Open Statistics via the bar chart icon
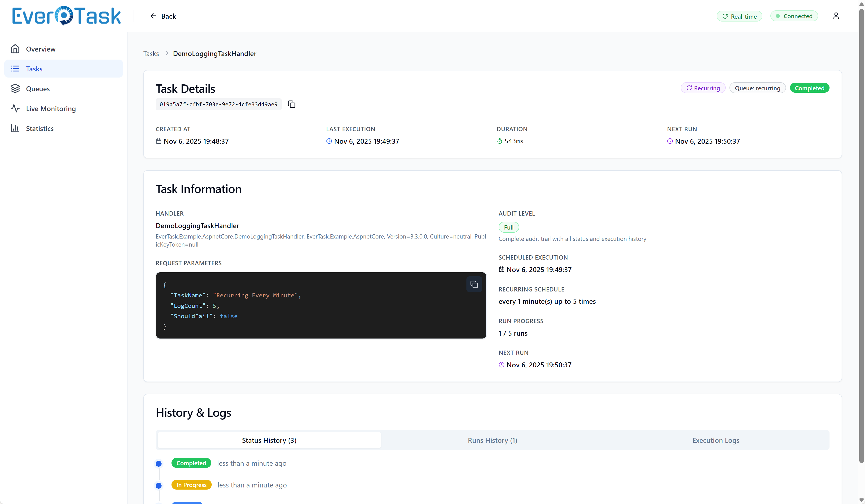Screen dimensions: 865x504 15,128
